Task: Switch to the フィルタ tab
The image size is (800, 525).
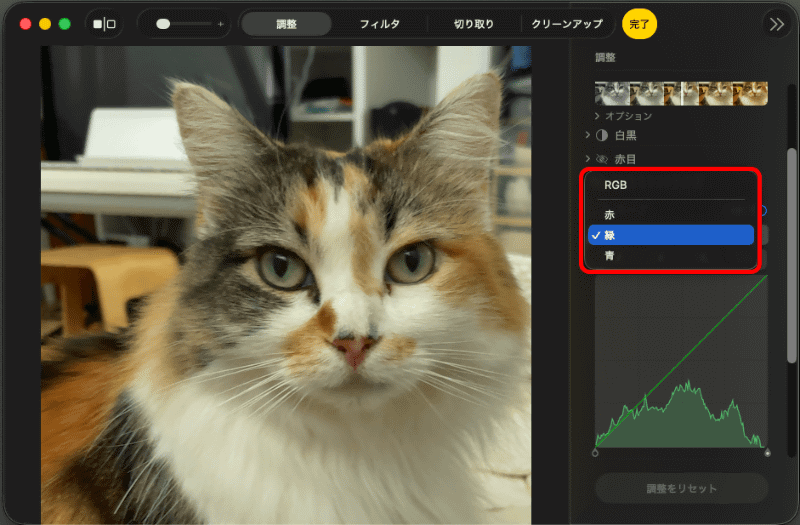Action: pos(380,24)
